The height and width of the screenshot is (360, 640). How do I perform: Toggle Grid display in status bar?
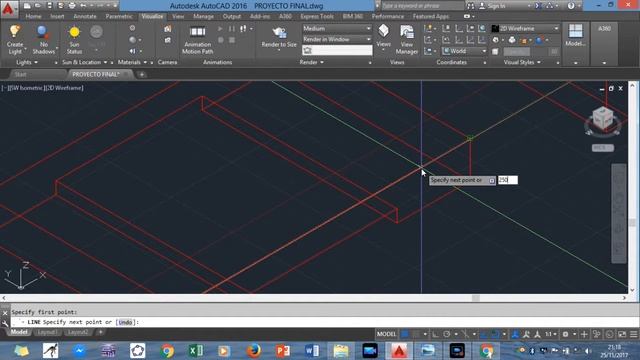(404, 334)
